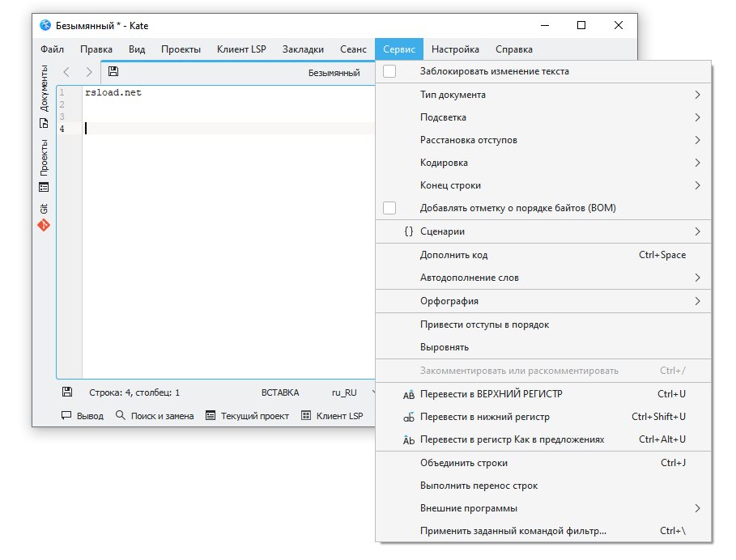Open the Поиск и замена panel
This screenshot has height=560, width=736.
click(155, 415)
